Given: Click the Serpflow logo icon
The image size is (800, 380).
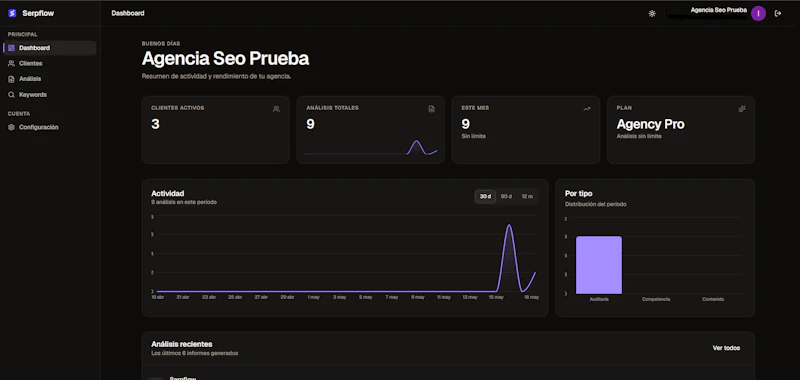Looking at the screenshot, I should (12, 13).
